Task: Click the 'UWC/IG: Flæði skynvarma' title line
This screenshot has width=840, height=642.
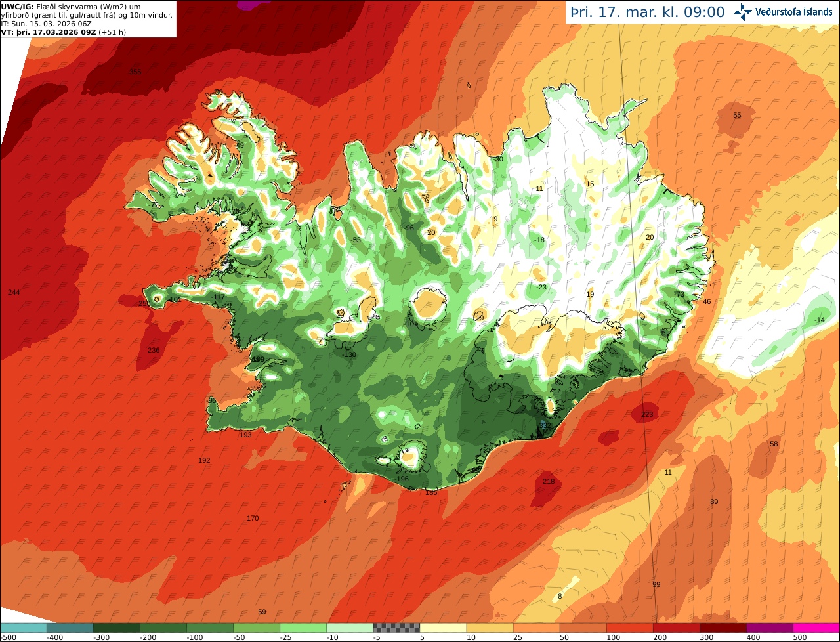Action: click(x=71, y=7)
